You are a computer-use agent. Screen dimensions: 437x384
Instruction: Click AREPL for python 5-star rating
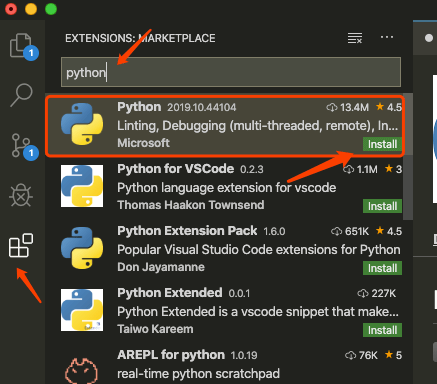pos(393,355)
